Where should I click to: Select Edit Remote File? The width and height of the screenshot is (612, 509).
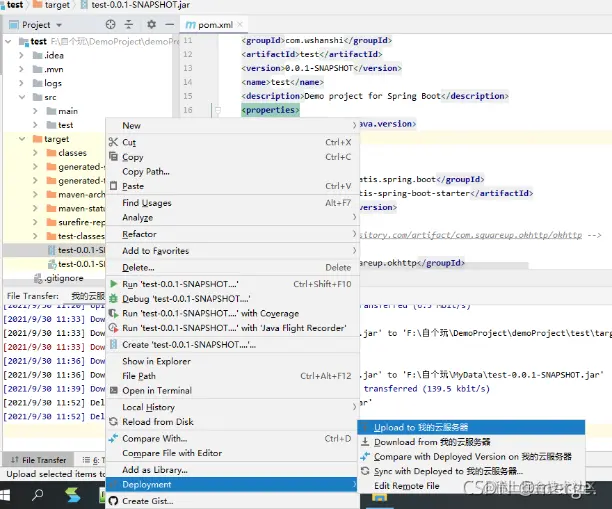click(471, 486)
